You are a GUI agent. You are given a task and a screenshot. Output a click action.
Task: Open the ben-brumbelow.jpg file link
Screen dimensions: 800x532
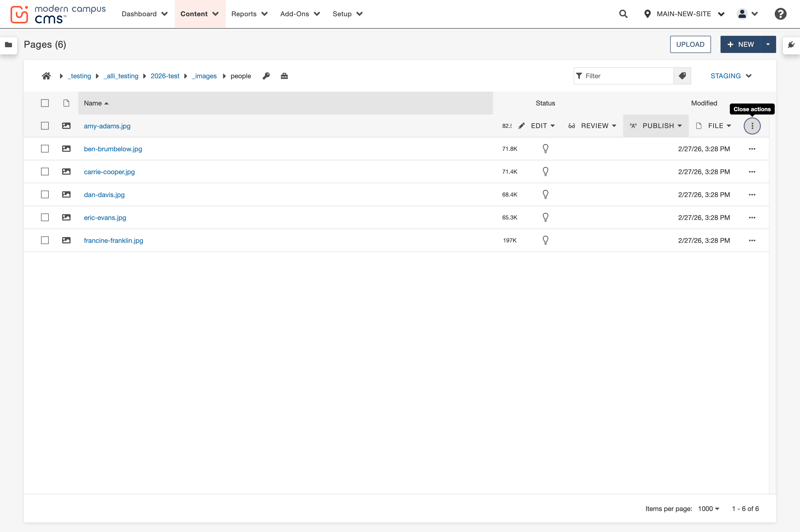click(113, 149)
